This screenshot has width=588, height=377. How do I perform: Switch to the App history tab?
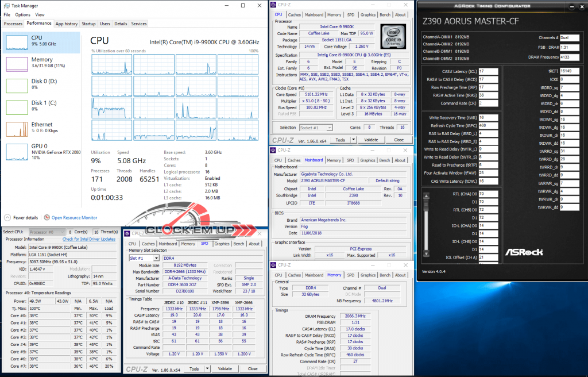pyautogui.click(x=67, y=24)
